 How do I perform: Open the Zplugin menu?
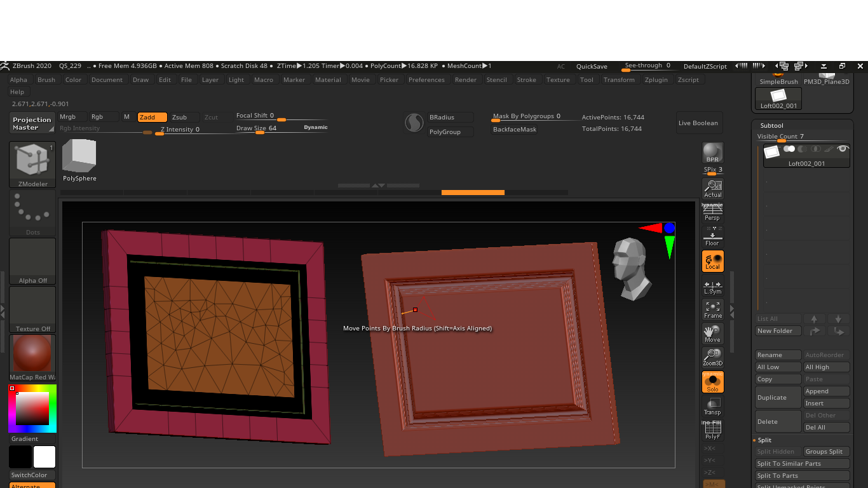[656, 80]
